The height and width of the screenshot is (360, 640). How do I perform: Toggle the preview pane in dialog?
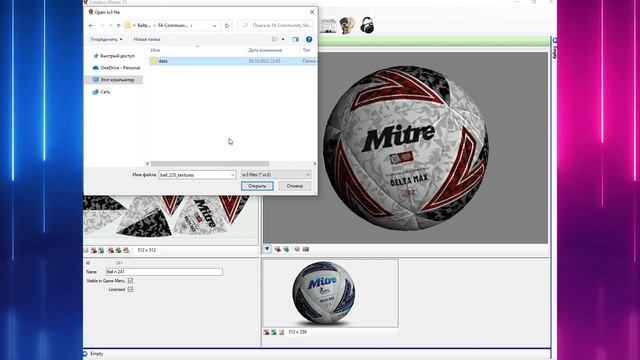point(296,39)
